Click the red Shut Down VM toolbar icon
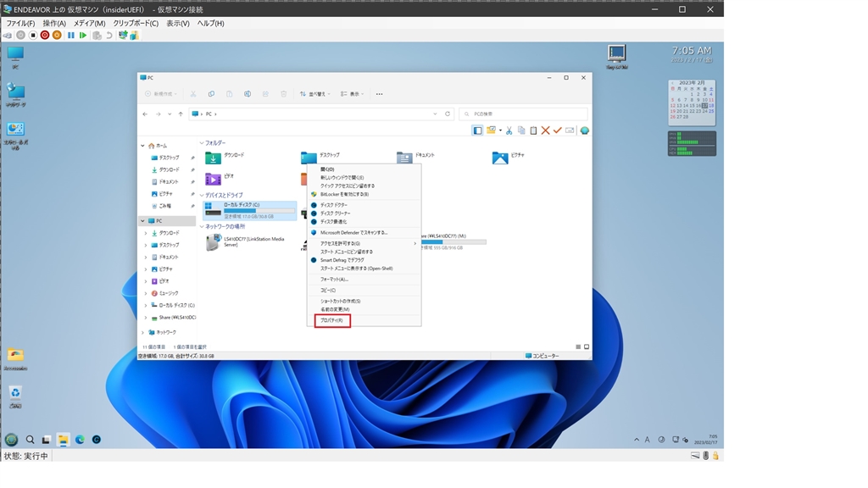This screenshot has height=488, width=868. pyautogui.click(x=45, y=36)
